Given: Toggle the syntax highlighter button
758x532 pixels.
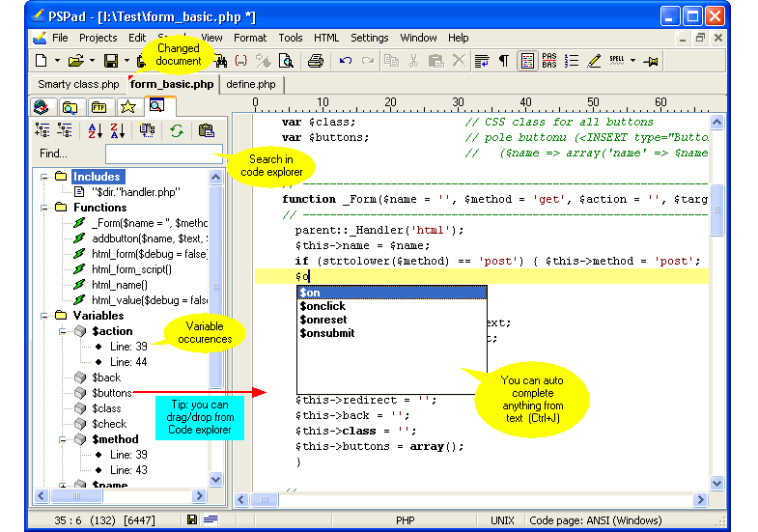Looking at the screenshot, I should 527,61.
